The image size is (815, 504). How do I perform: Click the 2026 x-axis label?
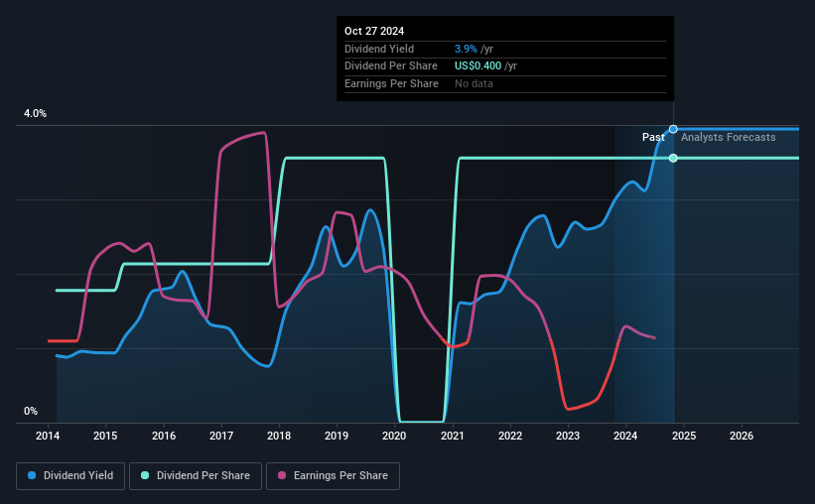pos(742,436)
